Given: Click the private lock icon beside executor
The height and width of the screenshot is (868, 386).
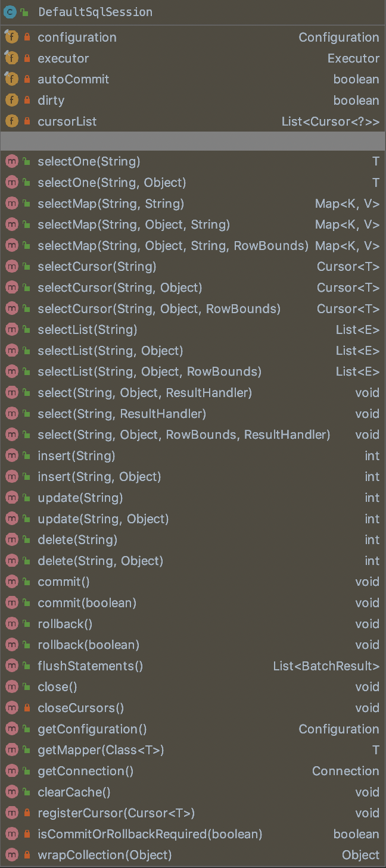Looking at the screenshot, I should coord(27,59).
